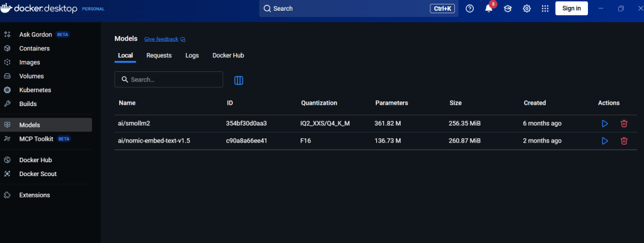Click the PERSONAL plan label

[x=93, y=9]
